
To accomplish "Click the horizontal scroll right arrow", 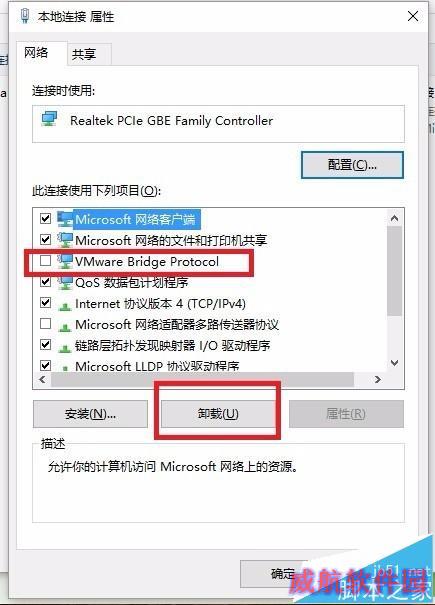I will (378, 379).
